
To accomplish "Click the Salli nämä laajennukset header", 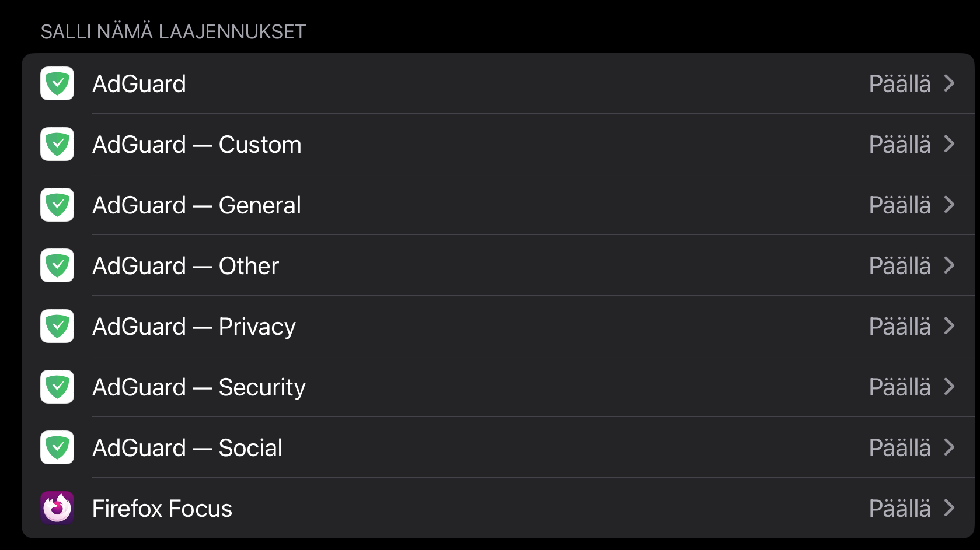I will click(x=173, y=31).
